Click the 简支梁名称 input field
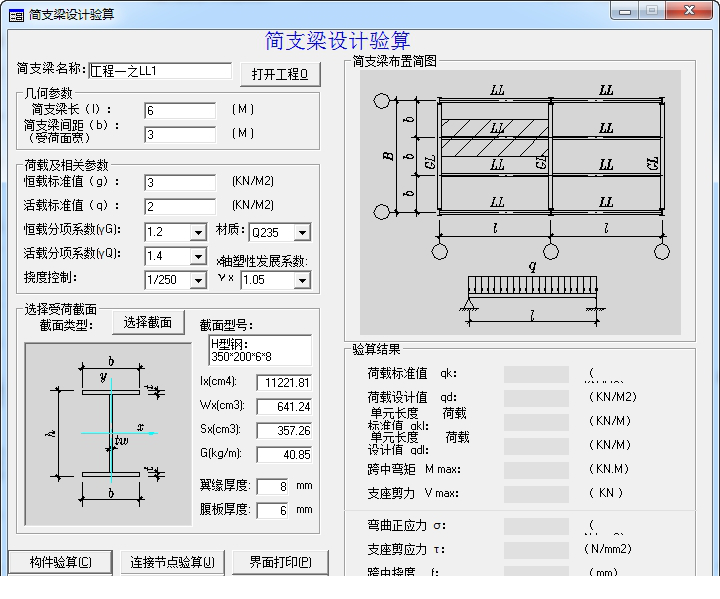 160,71
